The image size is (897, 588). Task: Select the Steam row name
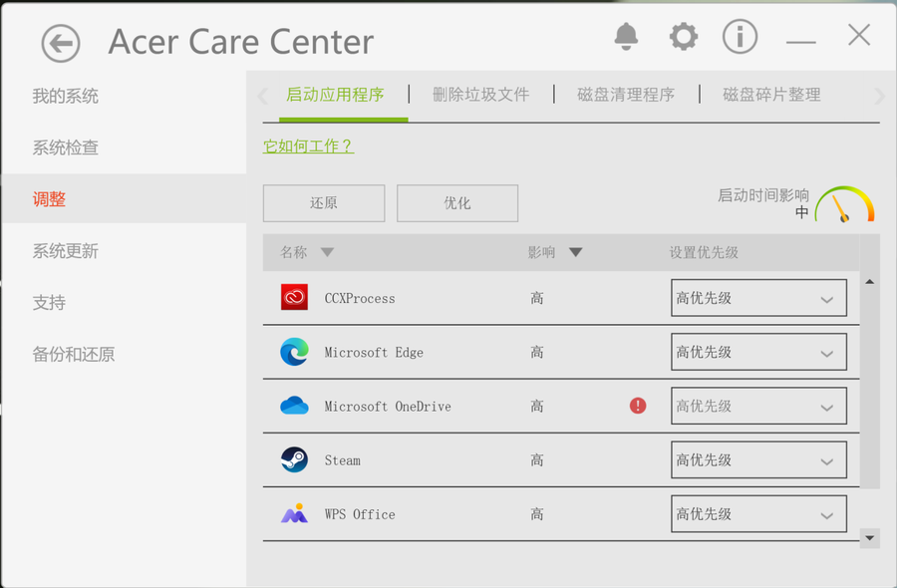pyautogui.click(x=343, y=460)
